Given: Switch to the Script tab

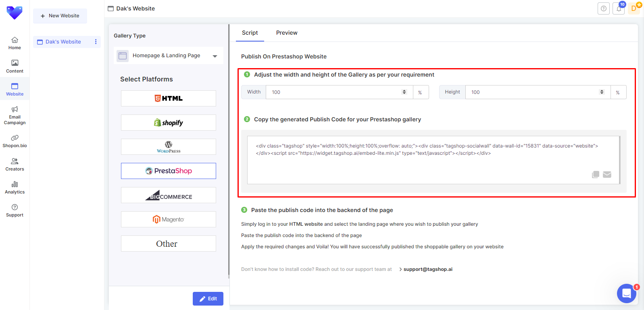Looking at the screenshot, I should 250,33.
